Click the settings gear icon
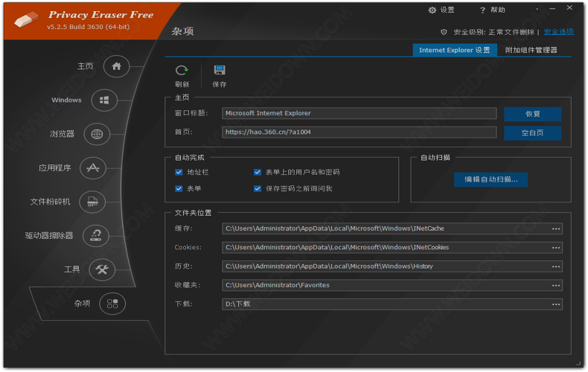The width and height of the screenshot is (588, 372). point(432,10)
